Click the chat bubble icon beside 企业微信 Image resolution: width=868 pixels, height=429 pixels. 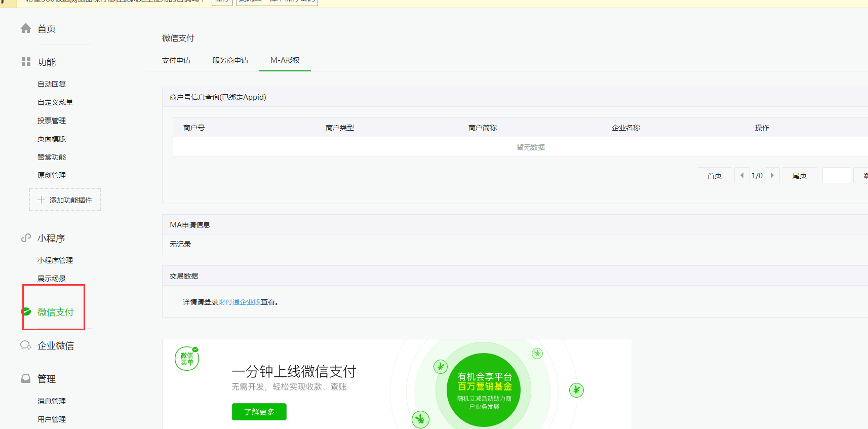tap(26, 345)
